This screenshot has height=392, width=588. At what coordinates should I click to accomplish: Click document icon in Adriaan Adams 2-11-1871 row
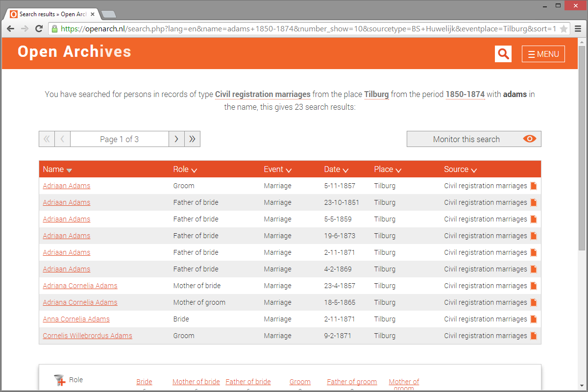click(534, 252)
